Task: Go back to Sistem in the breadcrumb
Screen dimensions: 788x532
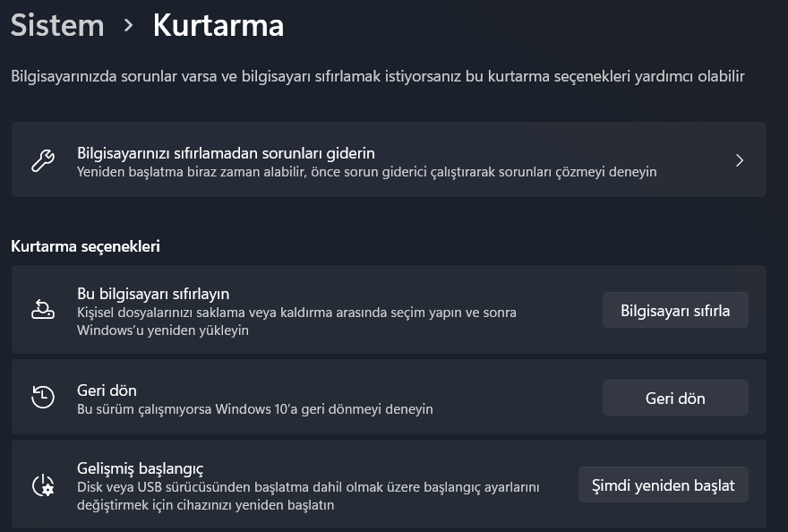Action: pyautogui.click(x=57, y=25)
